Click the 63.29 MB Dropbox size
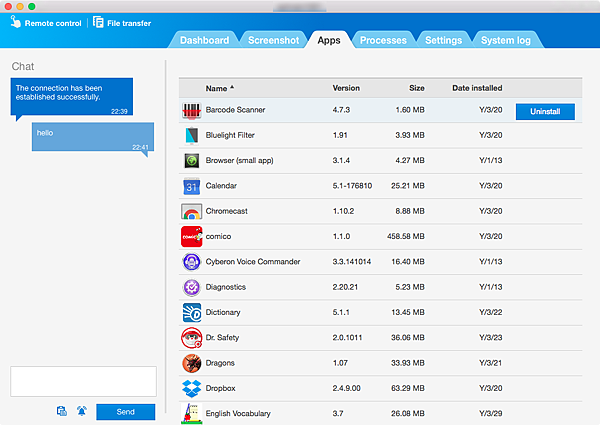Viewport: 600px width, 425px height. click(408, 388)
